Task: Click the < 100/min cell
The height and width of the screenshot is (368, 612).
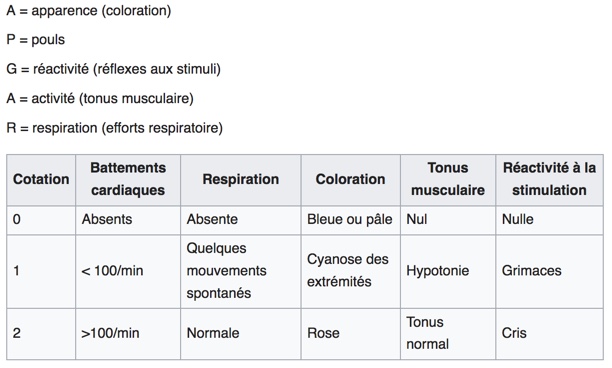Action: pos(128,271)
